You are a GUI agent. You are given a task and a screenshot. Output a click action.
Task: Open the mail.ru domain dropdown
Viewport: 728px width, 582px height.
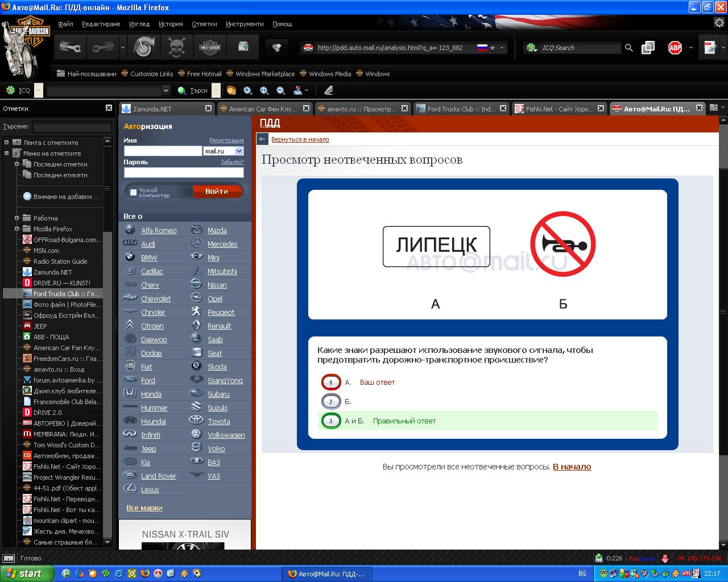click(239, 151)
